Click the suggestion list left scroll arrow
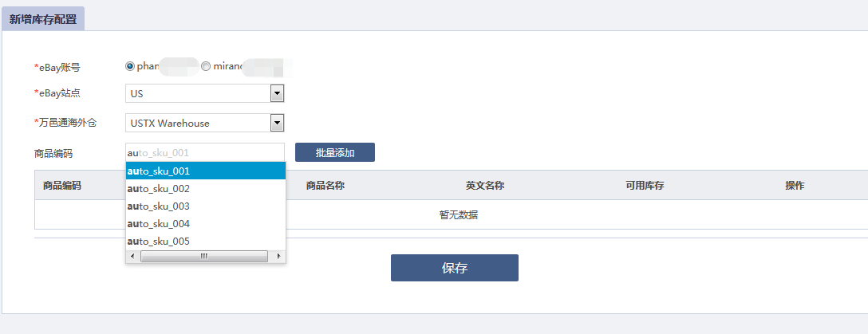Image resolution: width=868 pixels, height=334 pixels. pyautogui.click(x=132, y=256)
